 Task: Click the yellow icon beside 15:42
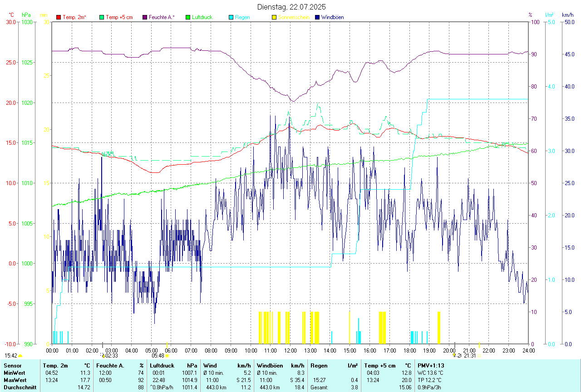tap(20, 356)
